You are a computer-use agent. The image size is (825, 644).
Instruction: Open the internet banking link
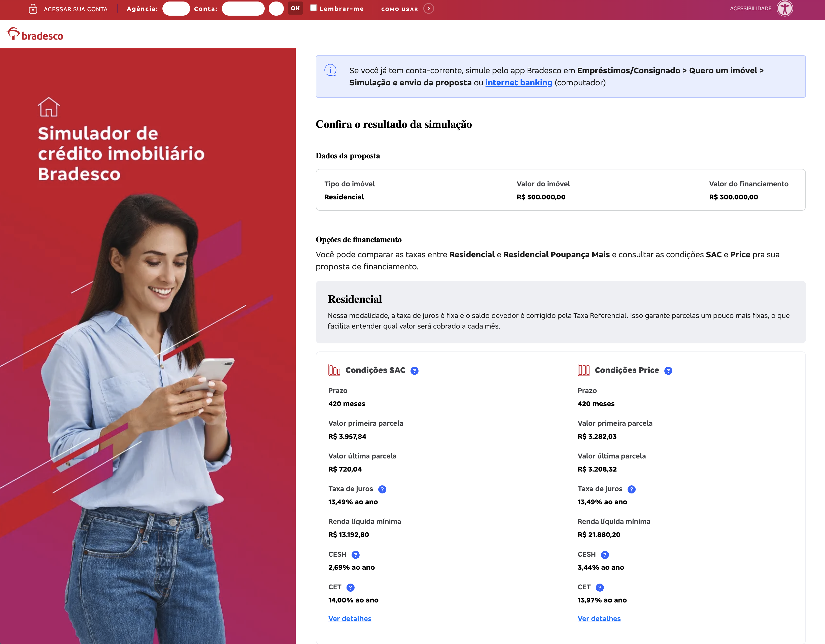click(519, 82)
